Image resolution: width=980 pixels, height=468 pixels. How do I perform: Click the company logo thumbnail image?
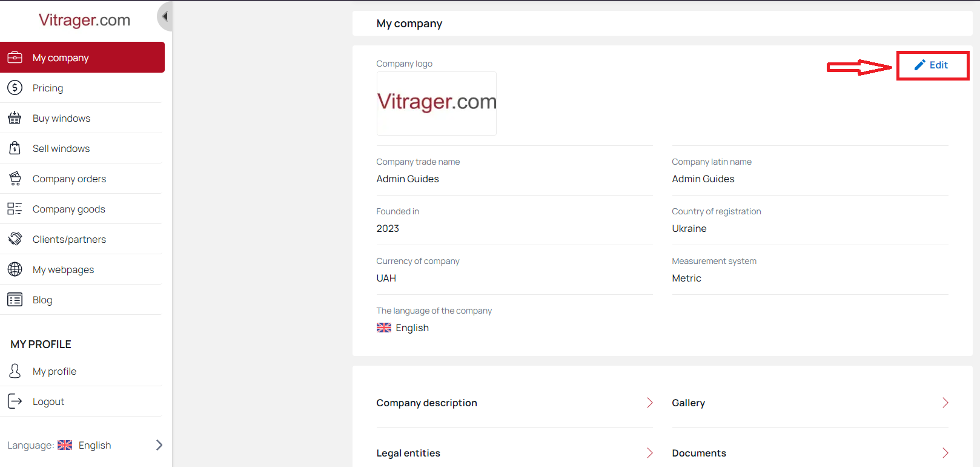[437, 104]
